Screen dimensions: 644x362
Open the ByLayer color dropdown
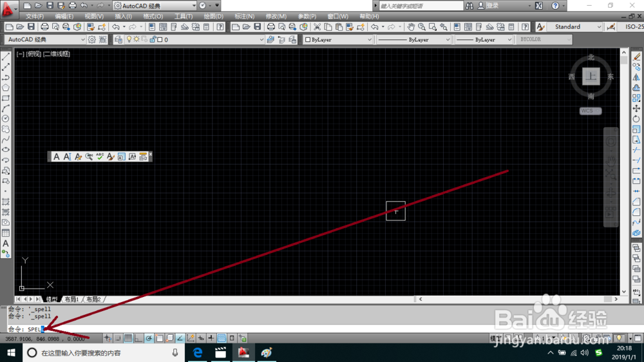pyautogui.click(x=369, y=40)
